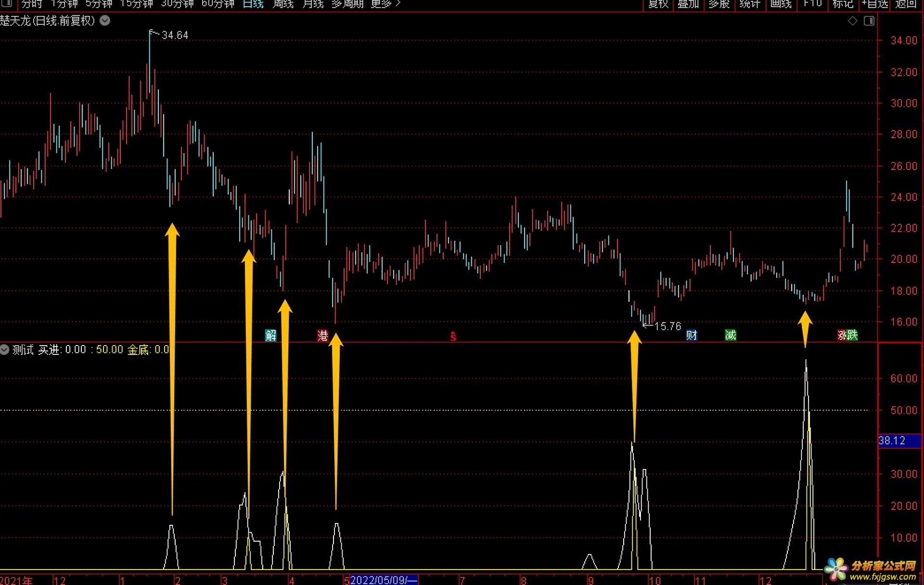Select the 日线 daily tab
Screen dimensions: 924x585
coord(253,4)
